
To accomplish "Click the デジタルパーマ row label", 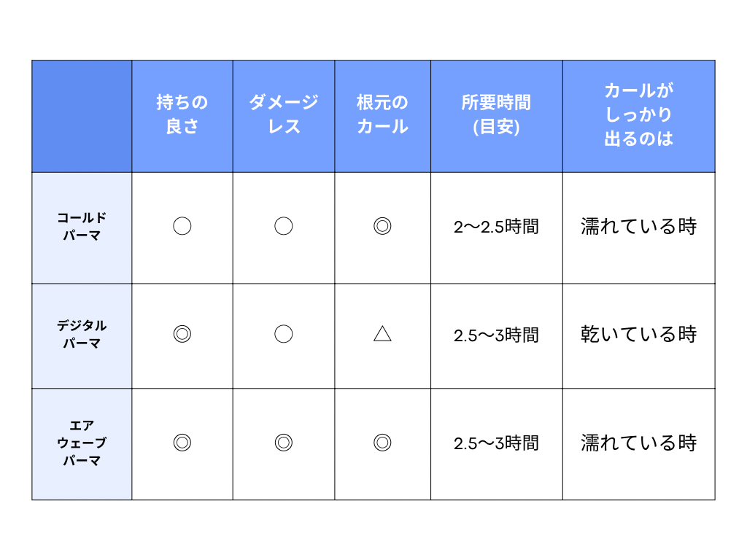I will tap(82, 335).
